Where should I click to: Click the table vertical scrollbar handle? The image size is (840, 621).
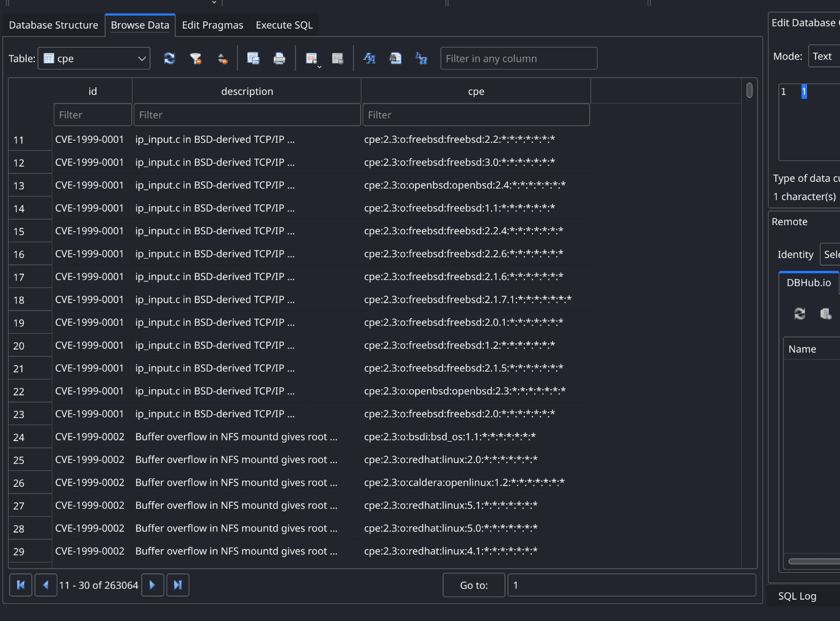pyautogui.click(x=749, y=90)
